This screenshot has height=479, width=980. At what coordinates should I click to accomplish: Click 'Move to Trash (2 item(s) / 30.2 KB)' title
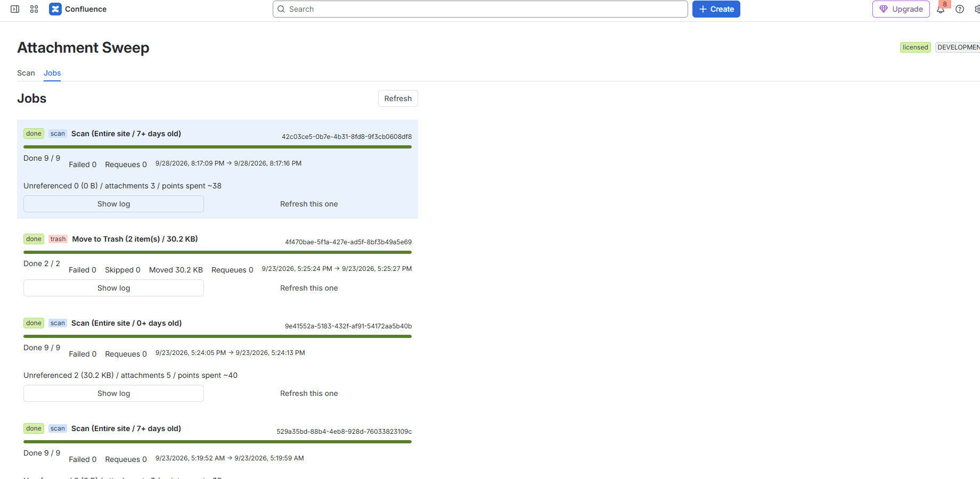tap(135, 239)
